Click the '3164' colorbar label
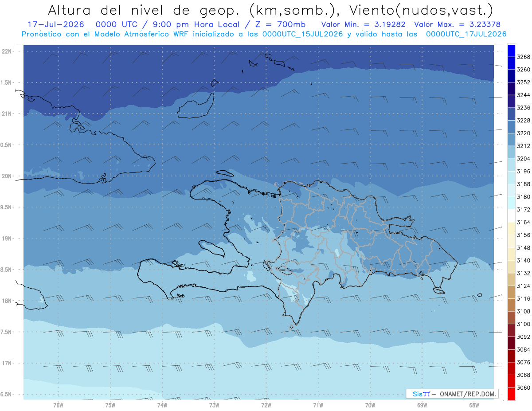The image size is (532, 411). pyautogui.click(x=524, y=222)
